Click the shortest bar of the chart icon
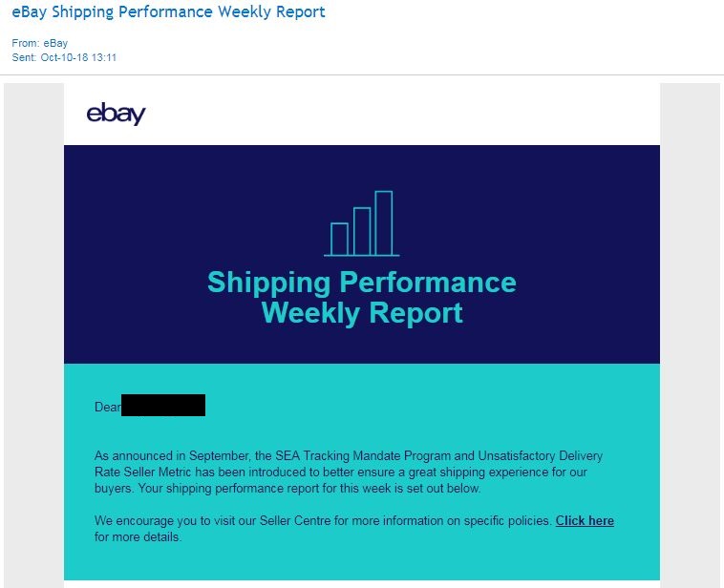This screenshot has height=588, width=724. [339, 239]
